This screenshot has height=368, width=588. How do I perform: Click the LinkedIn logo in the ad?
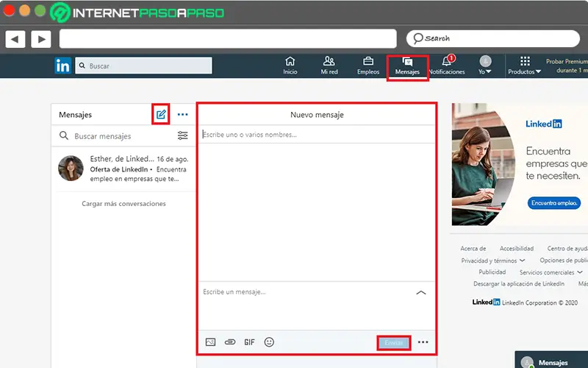pos(544,124)
